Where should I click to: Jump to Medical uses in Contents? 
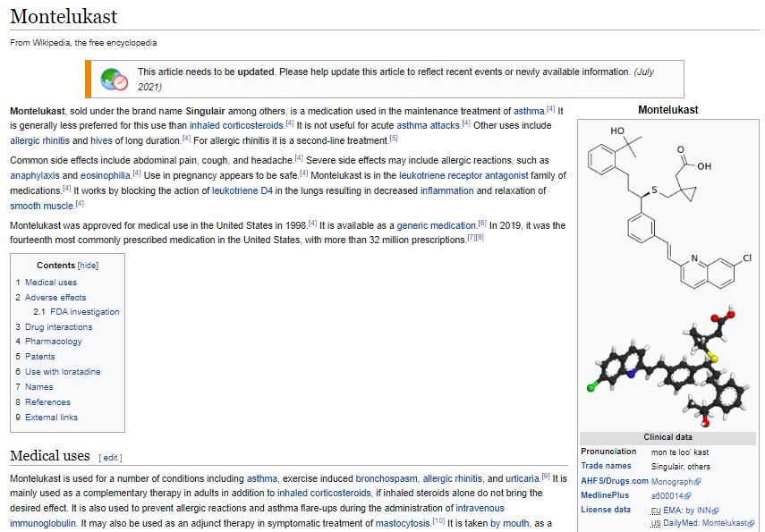(x=51, y=283)
